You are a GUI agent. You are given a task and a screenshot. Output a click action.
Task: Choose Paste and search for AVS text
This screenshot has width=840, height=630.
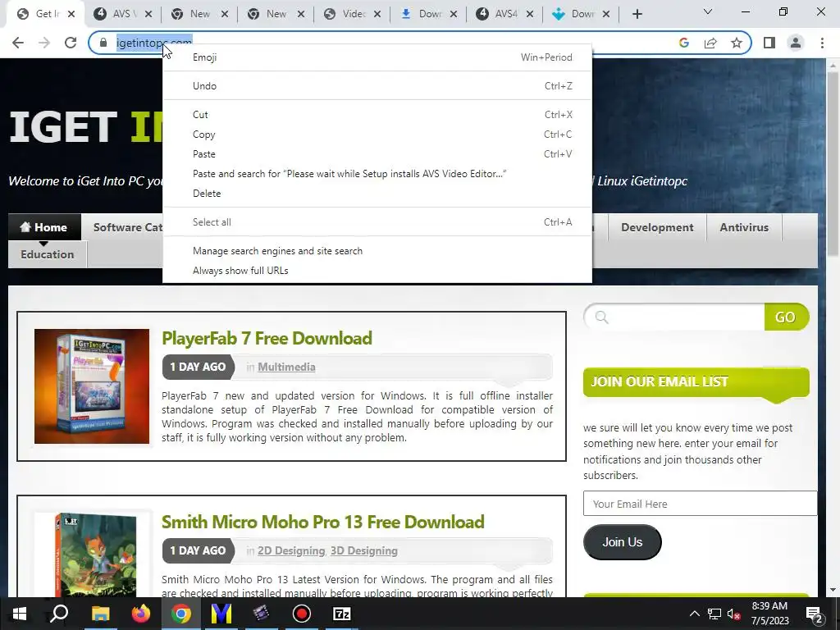[x=377, y=174]
